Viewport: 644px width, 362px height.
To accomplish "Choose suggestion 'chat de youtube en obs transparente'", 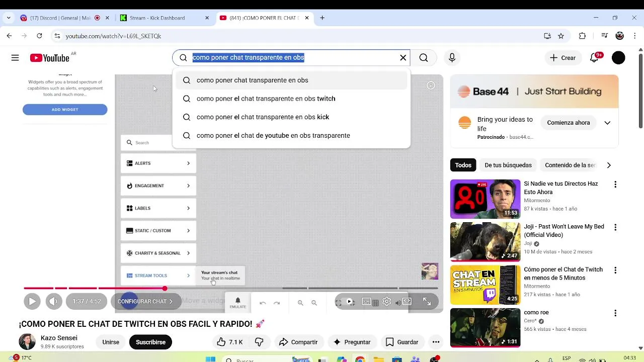I will pos(291,136).
